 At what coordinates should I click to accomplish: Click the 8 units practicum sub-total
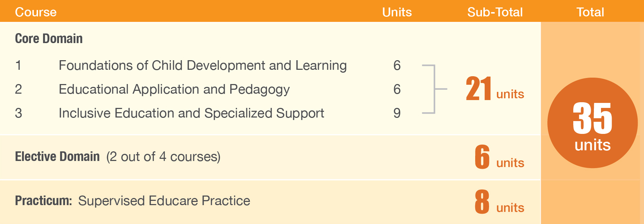tap(499, 202)
